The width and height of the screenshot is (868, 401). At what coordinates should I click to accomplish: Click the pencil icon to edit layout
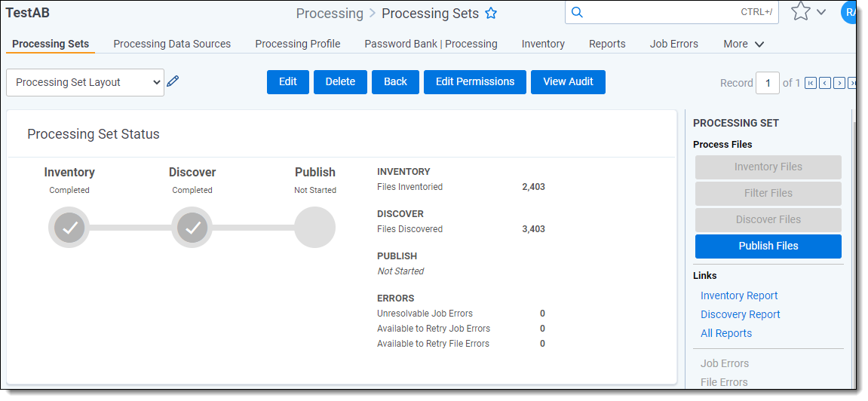coord(173,81)
